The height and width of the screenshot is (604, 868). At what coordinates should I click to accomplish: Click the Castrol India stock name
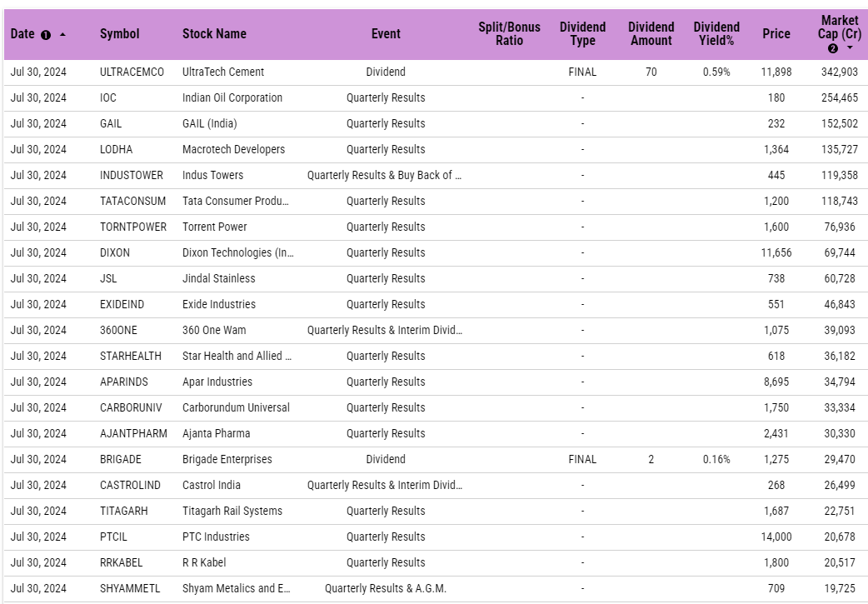(212, 486)
